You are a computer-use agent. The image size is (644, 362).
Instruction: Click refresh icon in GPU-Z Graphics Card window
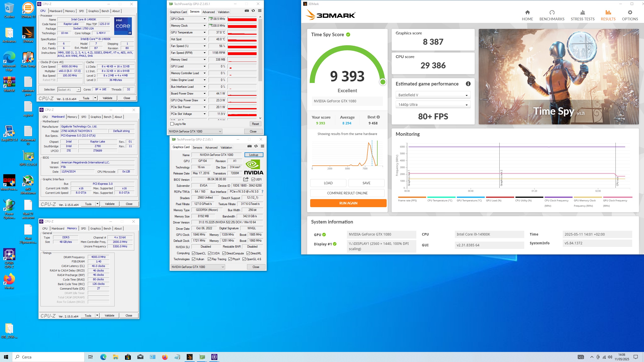click(x=256, y=146)
